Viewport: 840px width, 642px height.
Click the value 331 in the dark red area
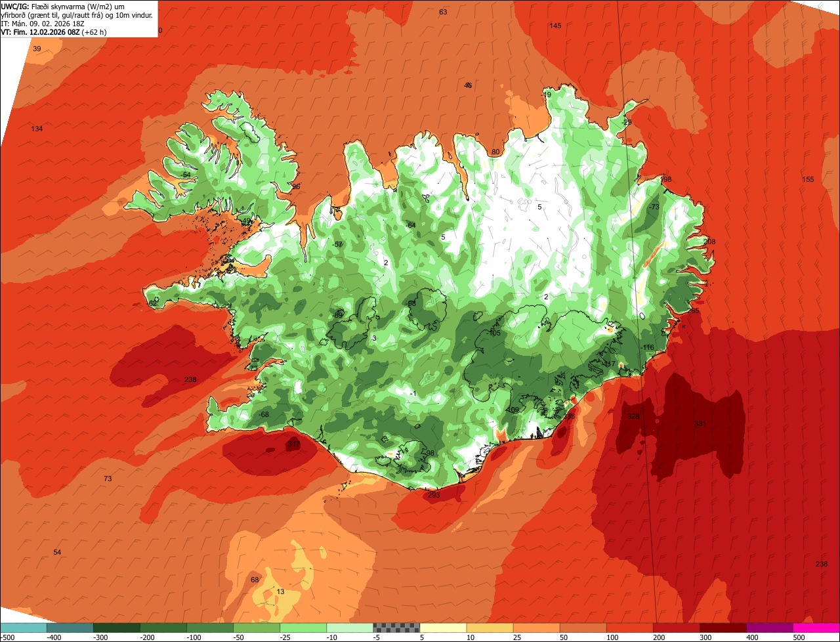700,424
